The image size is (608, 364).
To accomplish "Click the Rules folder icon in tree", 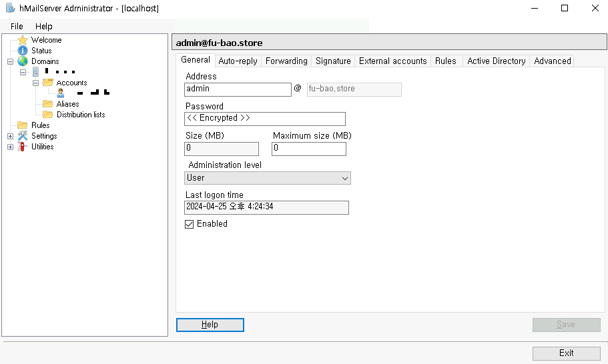I will (x=23, y=125).
